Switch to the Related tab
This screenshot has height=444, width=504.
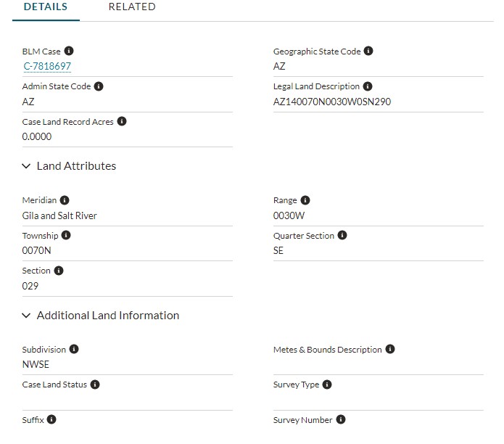coord(132,7)
